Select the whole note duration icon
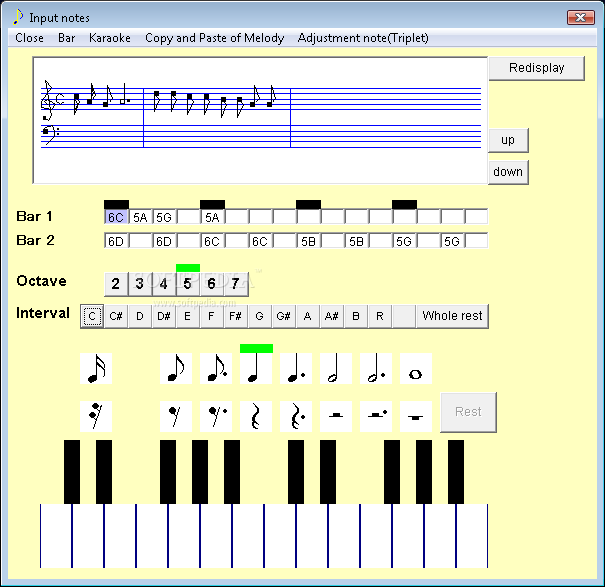605x587 pixels. [416, 369]
